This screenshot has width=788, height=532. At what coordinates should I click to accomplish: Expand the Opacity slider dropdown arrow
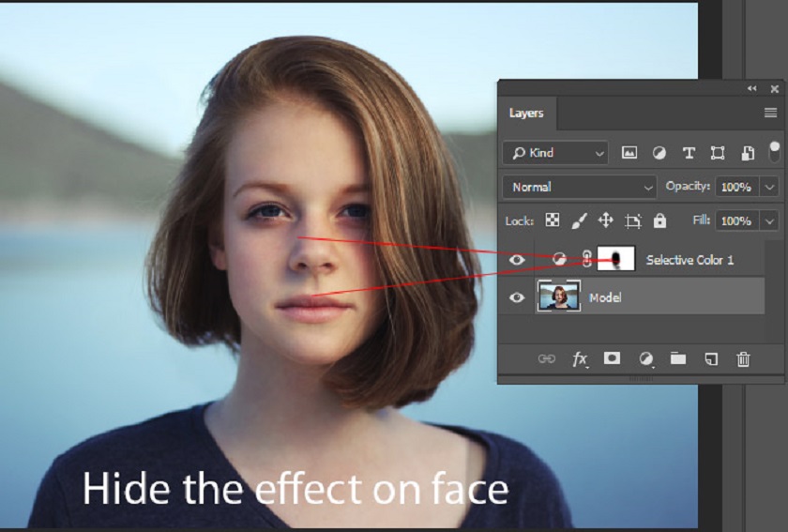[770, 187]
